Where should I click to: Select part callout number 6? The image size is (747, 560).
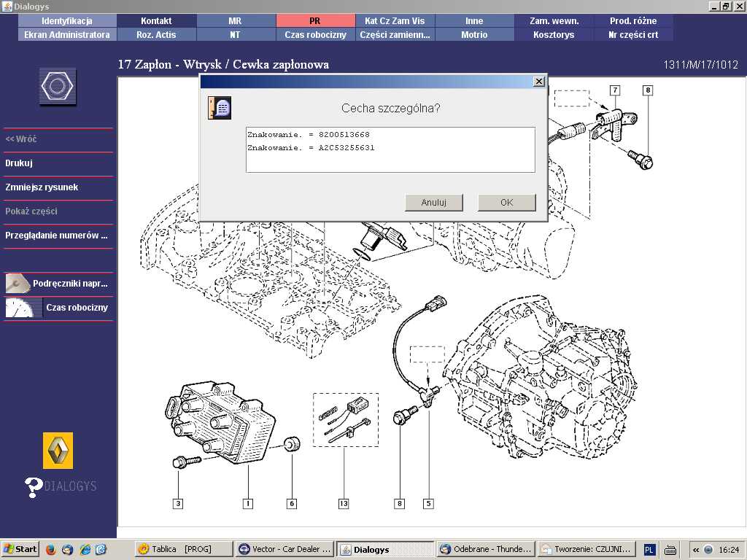coord(292,503)
